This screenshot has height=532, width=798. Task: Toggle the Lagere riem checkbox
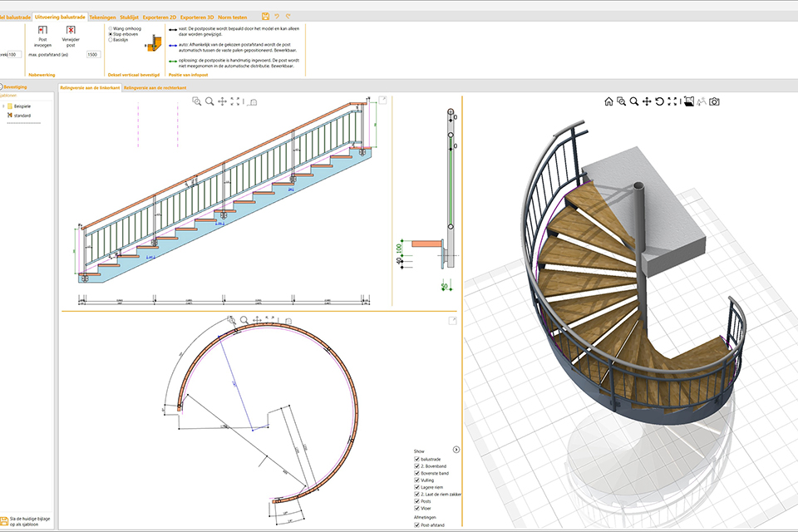click(416, 487)
